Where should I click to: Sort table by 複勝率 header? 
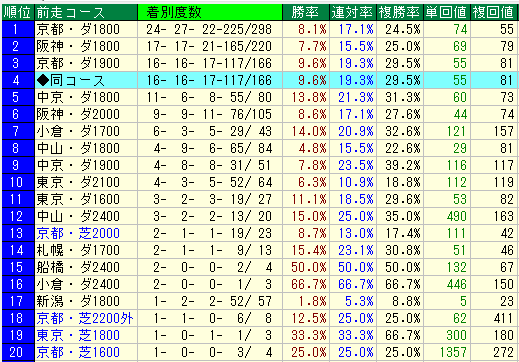(x=400, y=12)
